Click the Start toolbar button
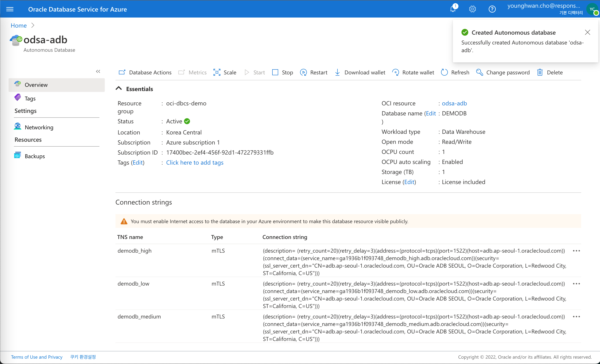600x364 pixels. (254, 72)
